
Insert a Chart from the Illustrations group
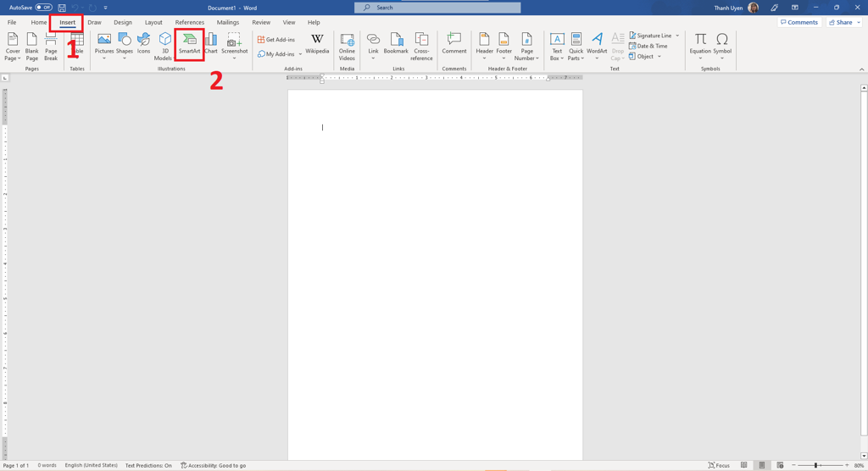(211, 44)
